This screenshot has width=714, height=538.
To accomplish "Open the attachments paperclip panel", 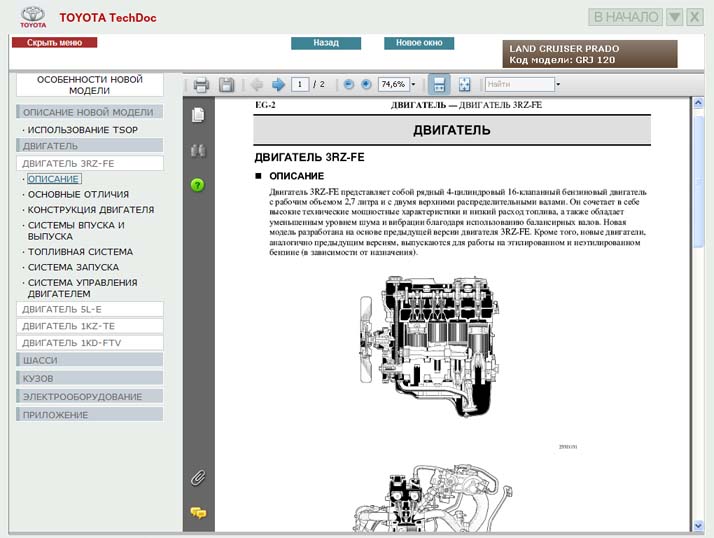I will tap(198, 478).
